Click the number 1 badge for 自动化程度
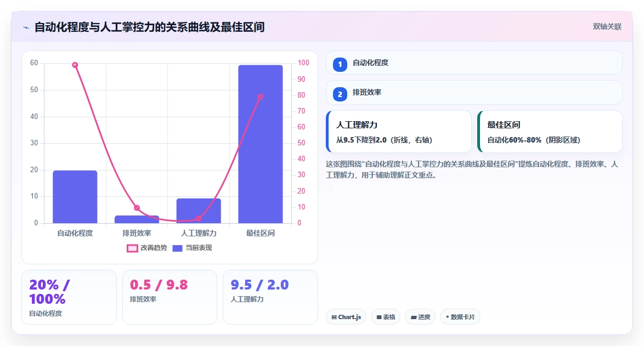 pos(340,65)
